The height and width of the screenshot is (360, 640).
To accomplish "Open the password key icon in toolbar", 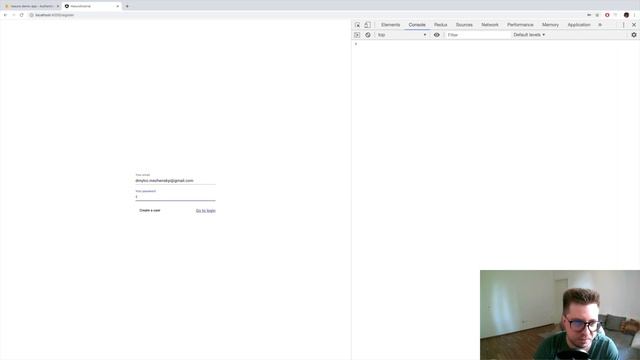I will point(589,15).
